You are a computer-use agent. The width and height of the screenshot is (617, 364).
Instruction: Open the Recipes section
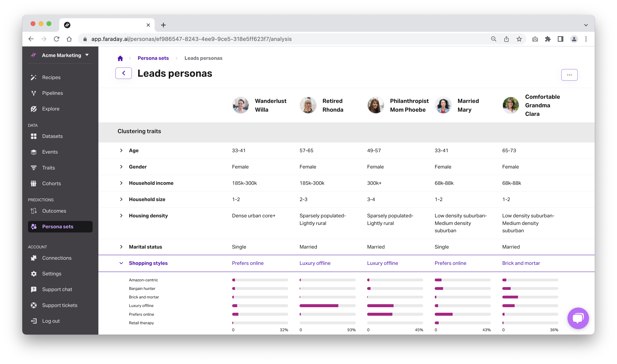pos(51,77)
